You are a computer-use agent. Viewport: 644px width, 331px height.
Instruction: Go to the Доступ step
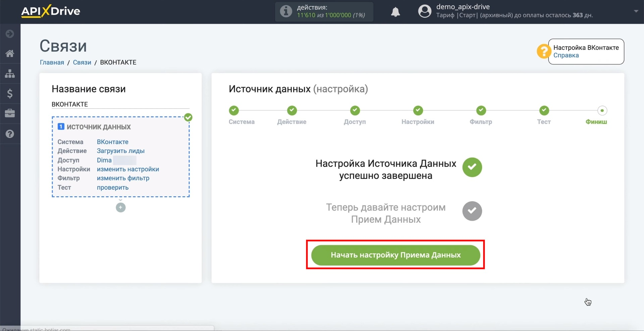(355, 110)
